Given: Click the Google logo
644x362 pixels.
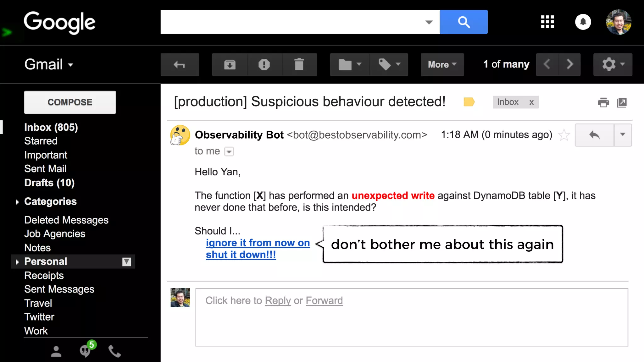Looking at the screenshot, I should pyautogui.click(x=60, y=23).
